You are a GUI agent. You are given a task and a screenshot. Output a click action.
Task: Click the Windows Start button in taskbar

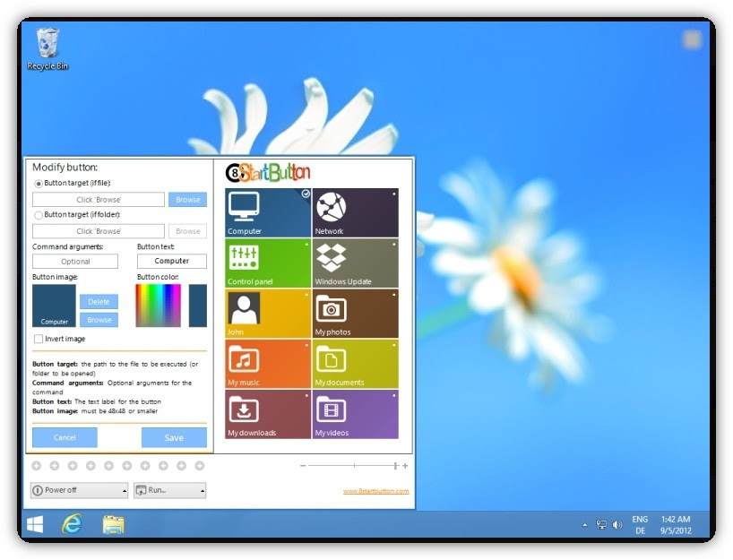pyautogui.click(x=35, y=524)
